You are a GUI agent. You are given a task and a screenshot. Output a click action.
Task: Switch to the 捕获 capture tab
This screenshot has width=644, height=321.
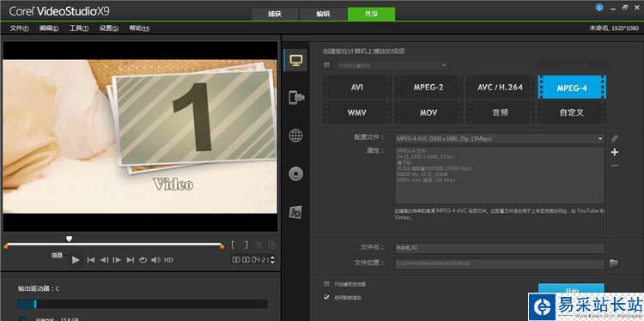275,14
